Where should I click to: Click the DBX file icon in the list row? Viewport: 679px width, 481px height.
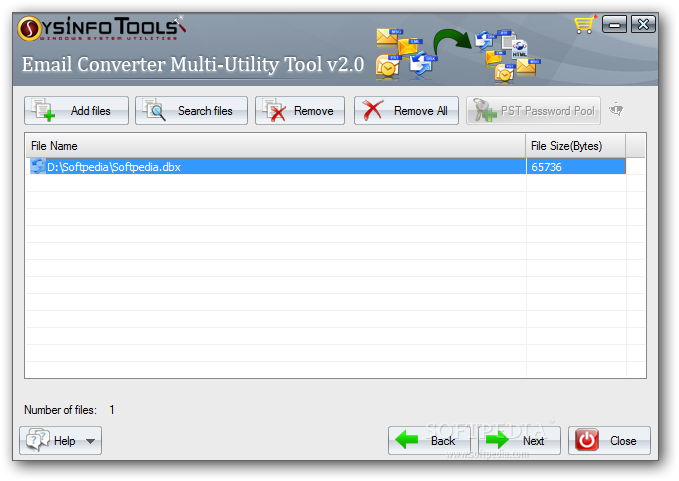(x=38, y=167)
